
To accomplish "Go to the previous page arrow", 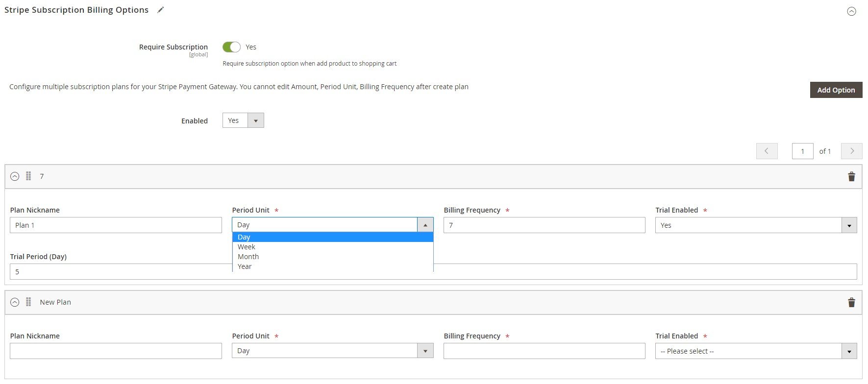I will tap(767, 151).
